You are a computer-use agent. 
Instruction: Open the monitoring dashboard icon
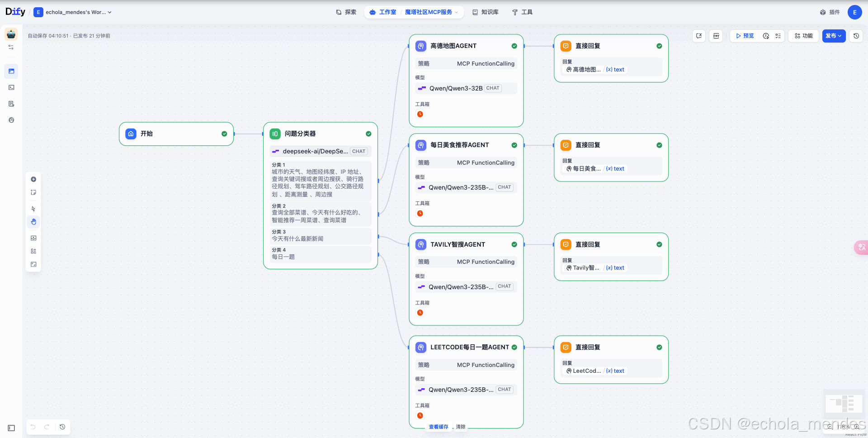pyautogui.click(x=11, y=120)
